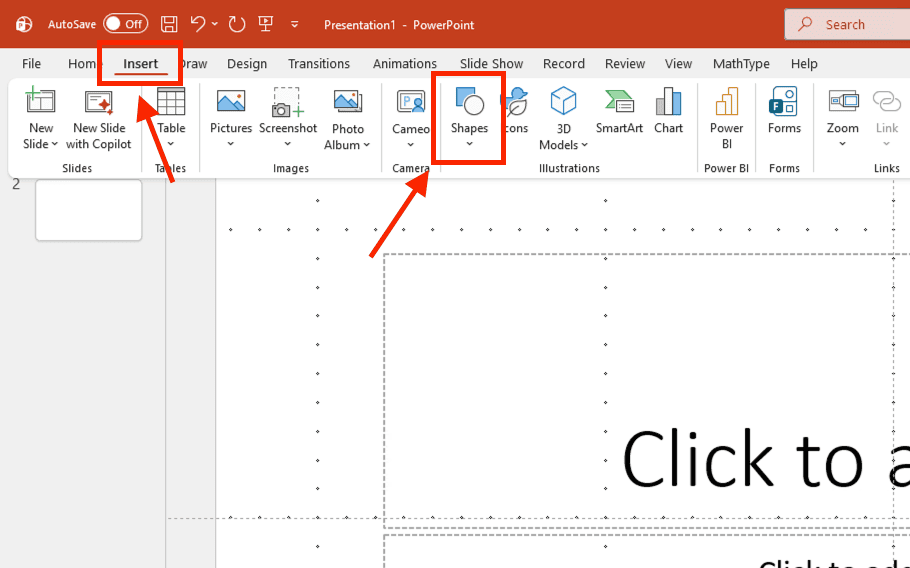Image resolution: width=910 pixels, height=568 pixels.
Task: Click the Undo arrow icon
Action: pyautogui.click(x=198, y=24)
